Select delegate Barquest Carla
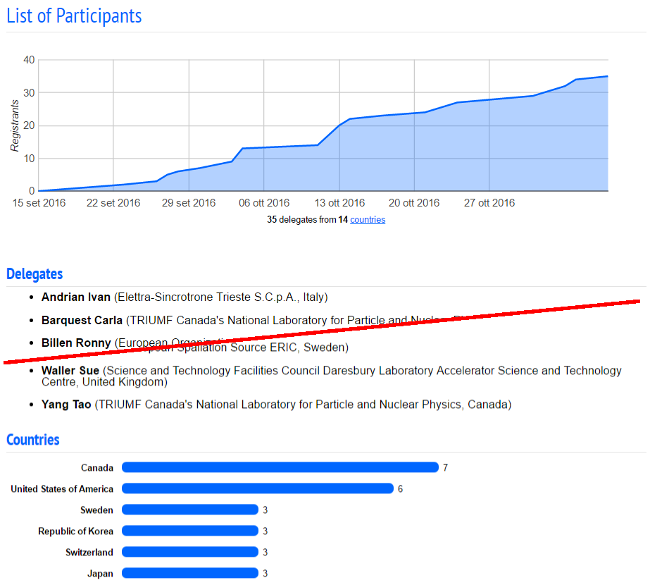Viewport: 650px width, 585px height. click(82, 321)
